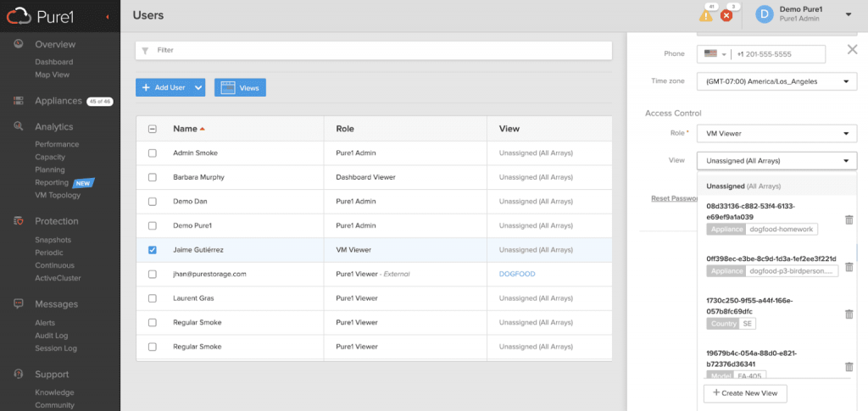Click the Views button
868x411 pixels.
pyautogui.click(x=240, y=87)
